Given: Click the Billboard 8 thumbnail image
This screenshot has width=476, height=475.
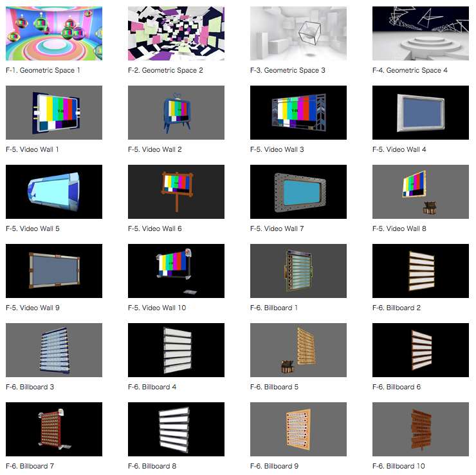Looking at the screenshot, I should tap(176, 429).
